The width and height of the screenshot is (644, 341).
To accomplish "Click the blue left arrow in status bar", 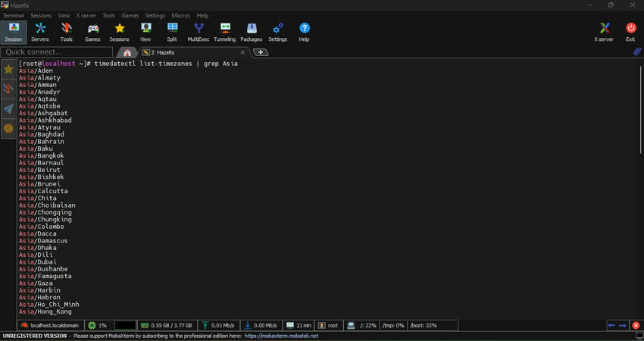I will pyautogui.click(x=611, y=325).
